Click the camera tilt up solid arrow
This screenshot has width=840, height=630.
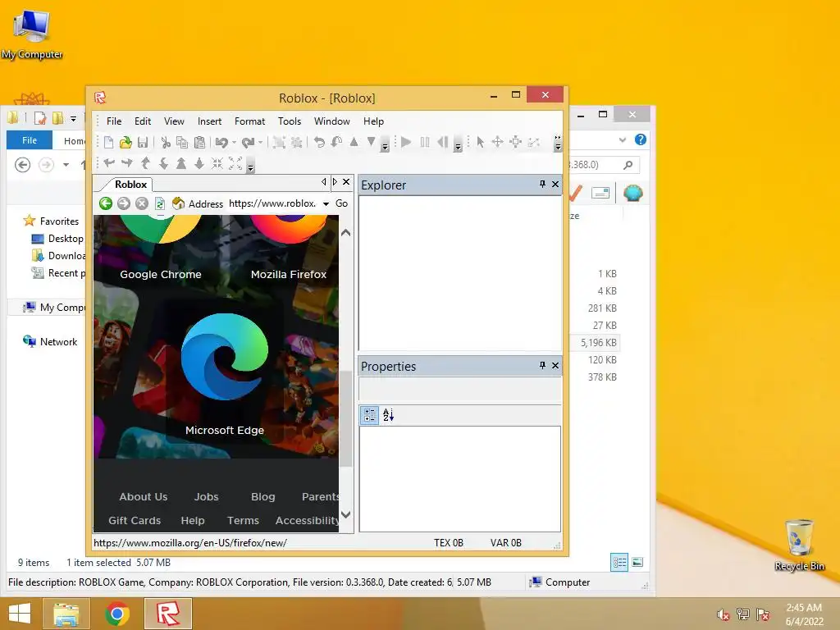point(181,163)
